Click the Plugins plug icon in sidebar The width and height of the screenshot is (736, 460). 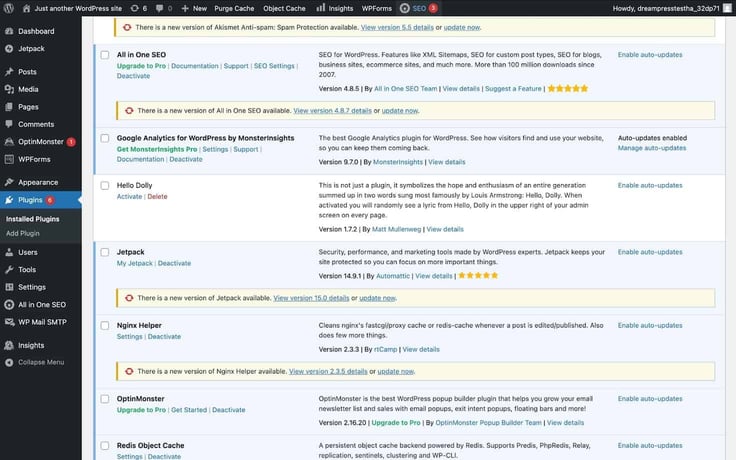[9, 200]
